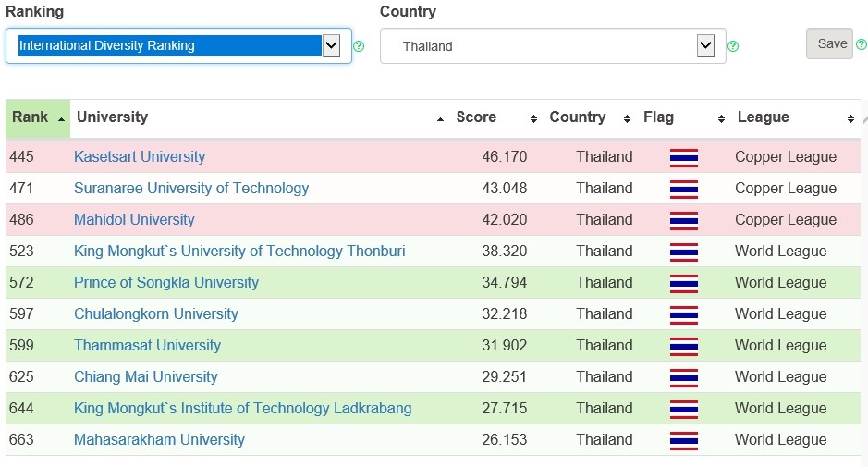Select score value 29.251
This screenshot has width=868, height=467.
505,377
